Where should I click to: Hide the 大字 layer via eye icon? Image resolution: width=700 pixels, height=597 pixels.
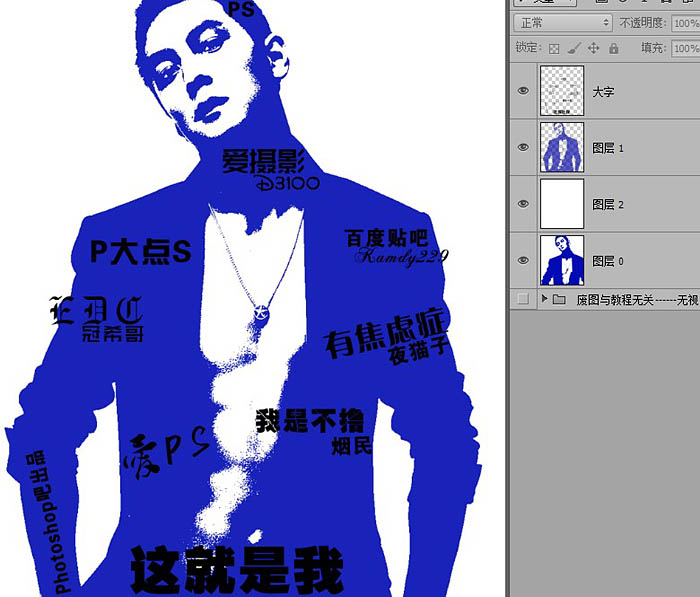523,91
